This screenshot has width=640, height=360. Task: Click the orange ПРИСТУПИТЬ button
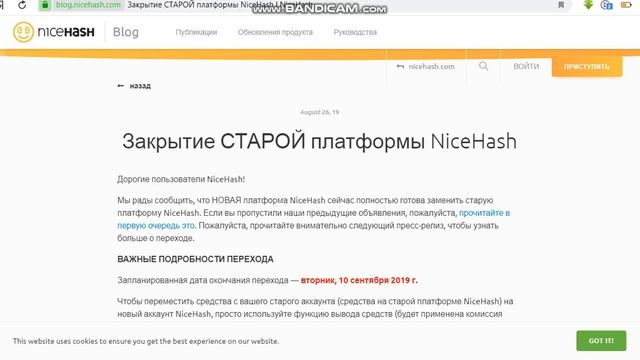587,67
